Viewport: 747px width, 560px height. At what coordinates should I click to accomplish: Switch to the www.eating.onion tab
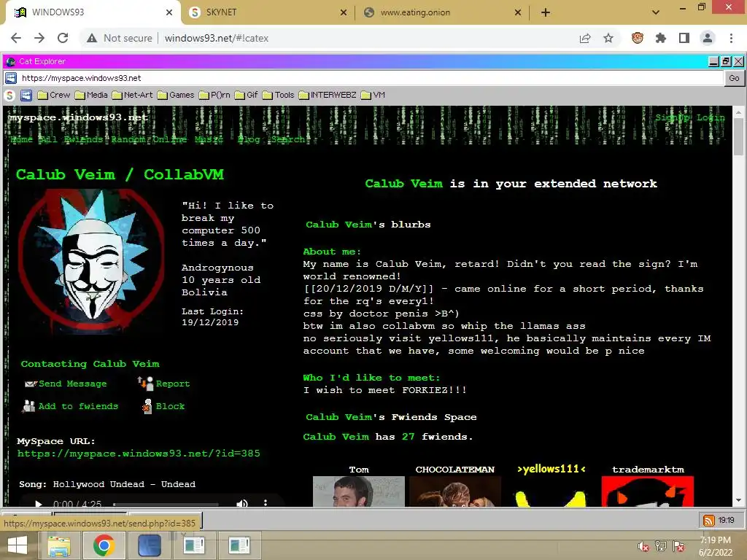(442, 12)
